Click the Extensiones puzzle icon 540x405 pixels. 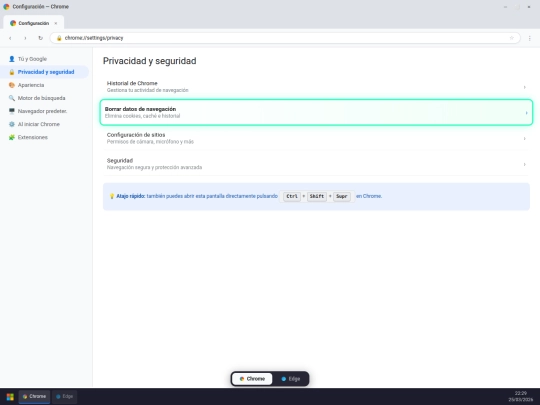pyautogui.click(x=12, y=137)
